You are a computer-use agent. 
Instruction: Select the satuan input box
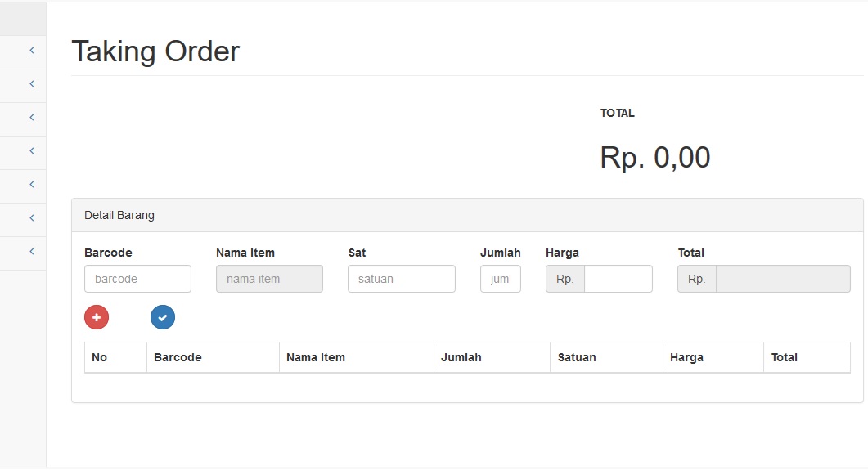[401, 279]
